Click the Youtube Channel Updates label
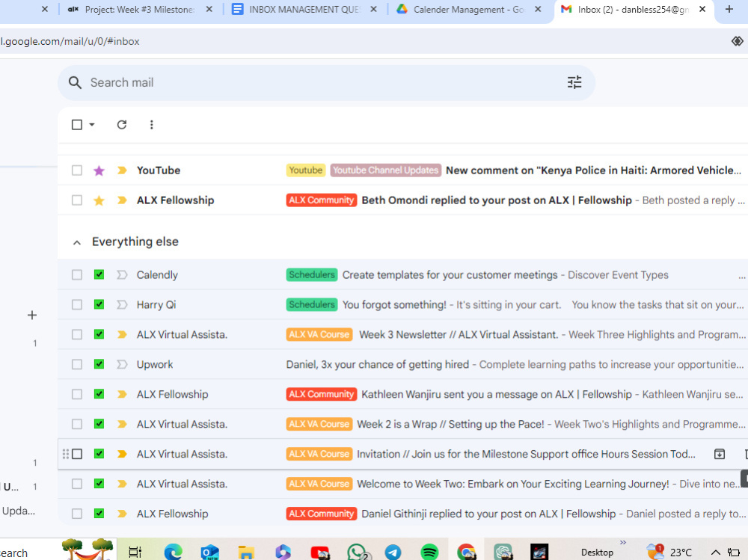This screenshot has width=748, height=560. pos(385,170)
